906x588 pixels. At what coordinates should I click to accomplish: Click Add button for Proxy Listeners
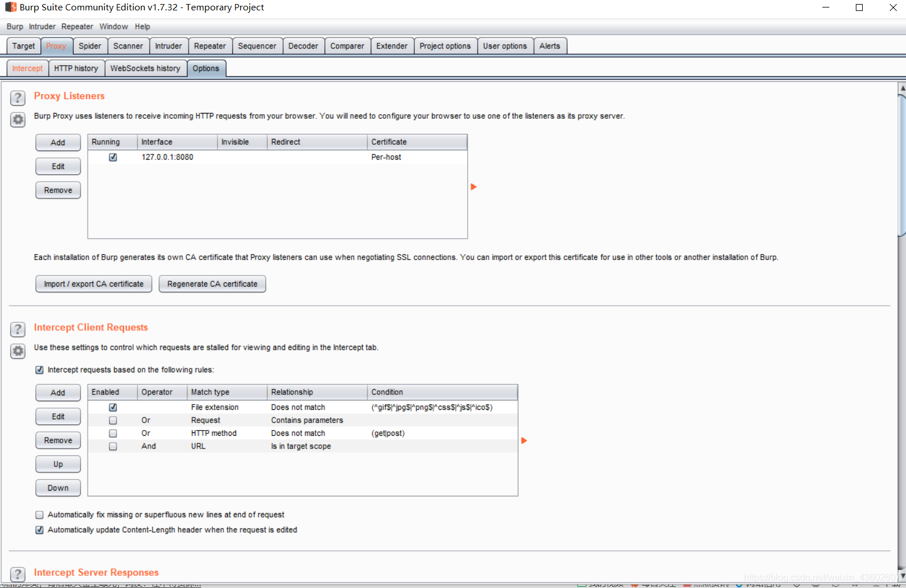coord(58,142)
